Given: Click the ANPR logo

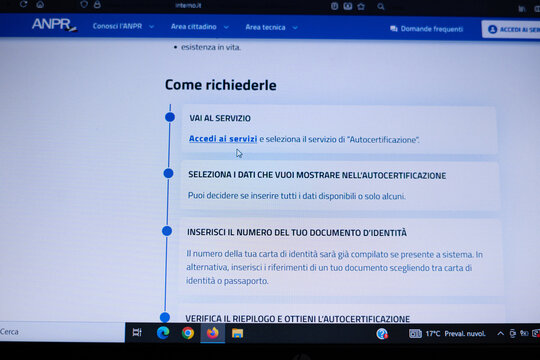Looking at the screenshot, I should coord(54,25).
